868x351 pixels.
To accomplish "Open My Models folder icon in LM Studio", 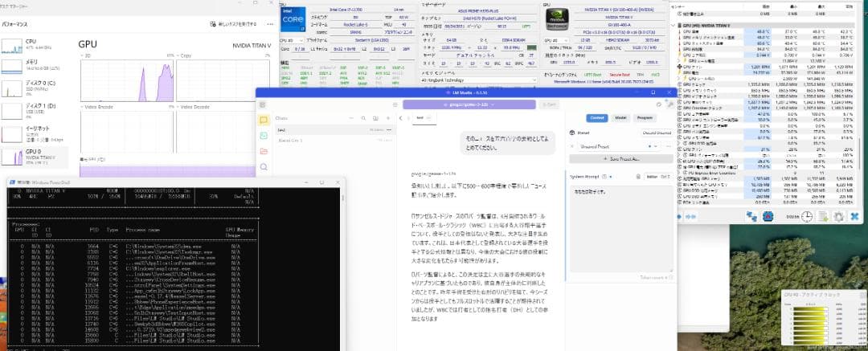I will click(x=264, y=151).
